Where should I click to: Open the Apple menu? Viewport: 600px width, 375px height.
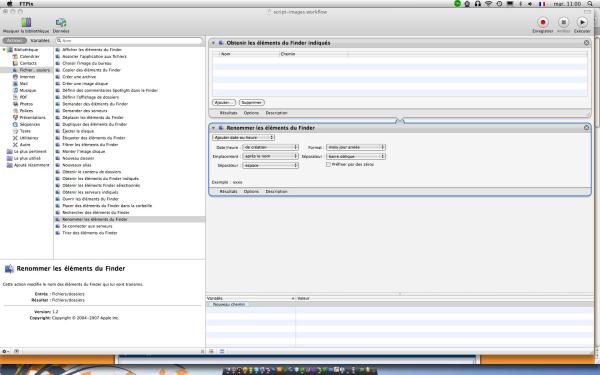(x=10, y=3)
